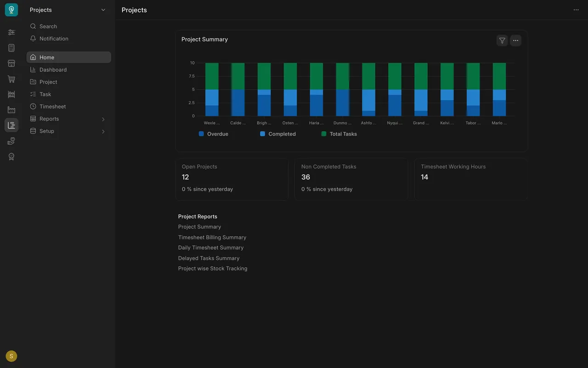Click the Open Projects number card
The width and height of the screenshot is (588, 368).
click(x=232, y=179)
